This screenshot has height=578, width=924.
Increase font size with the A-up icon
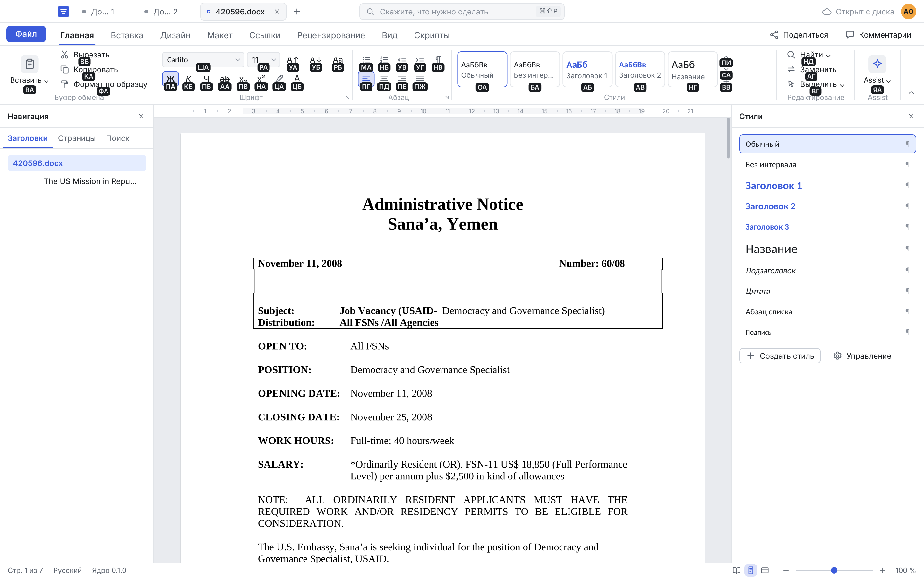pos(293,60)
